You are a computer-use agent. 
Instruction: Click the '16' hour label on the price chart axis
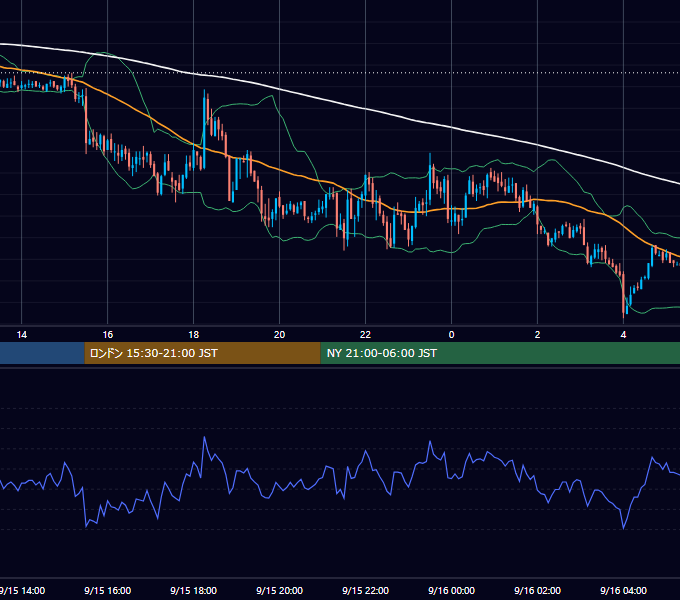pos(108,335)
